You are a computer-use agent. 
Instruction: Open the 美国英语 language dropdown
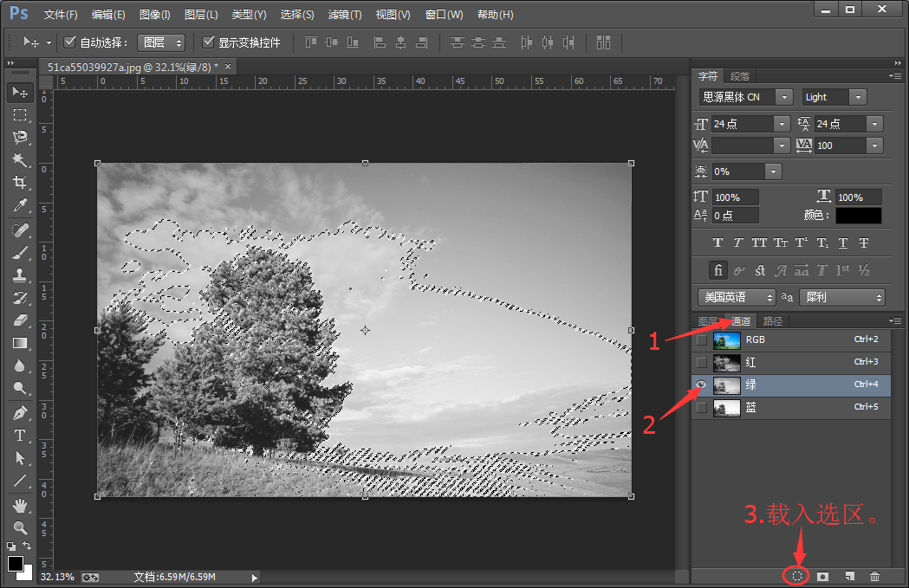(x=737, y=297)
